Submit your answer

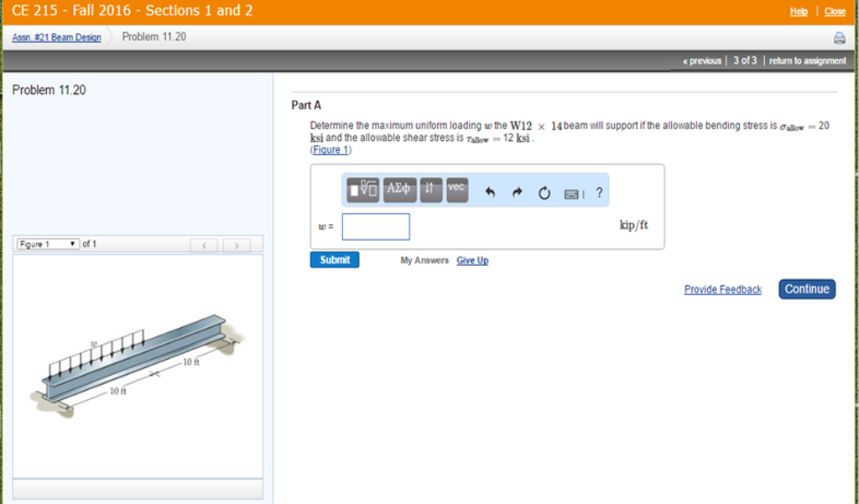click(335, 260)
